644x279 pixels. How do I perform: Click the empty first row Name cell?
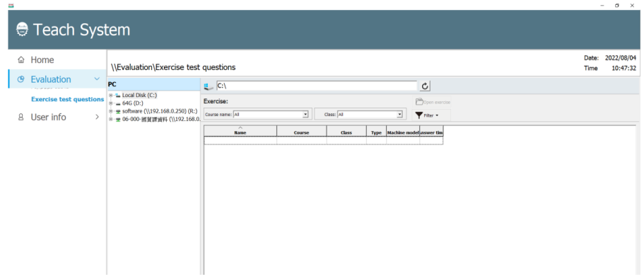coord(240,140)
